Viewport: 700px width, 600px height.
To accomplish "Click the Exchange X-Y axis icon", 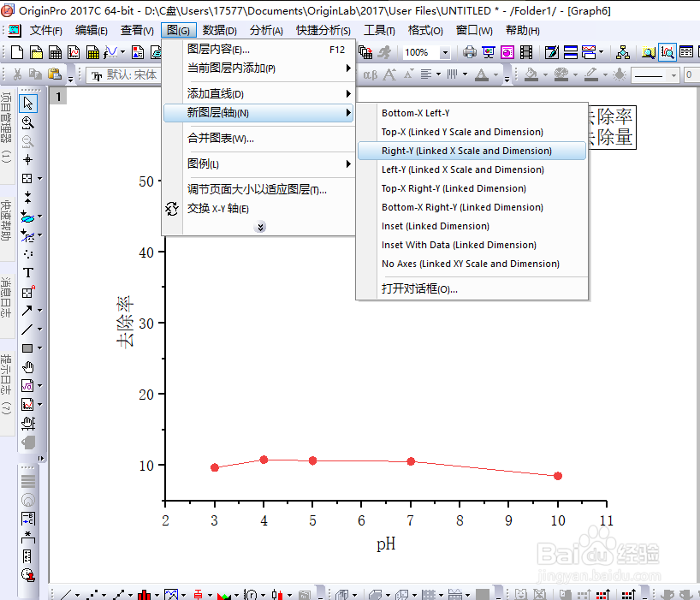I will (x=172, y=209).
